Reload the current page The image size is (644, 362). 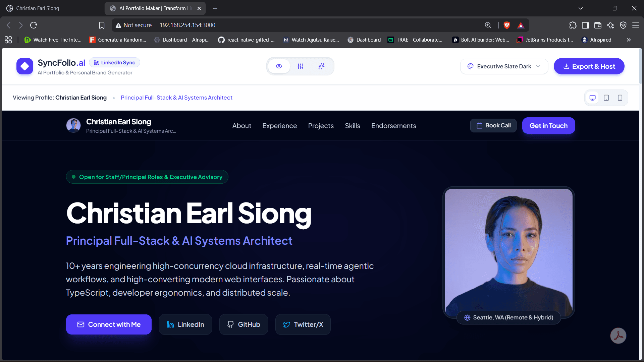click(34, 25)
